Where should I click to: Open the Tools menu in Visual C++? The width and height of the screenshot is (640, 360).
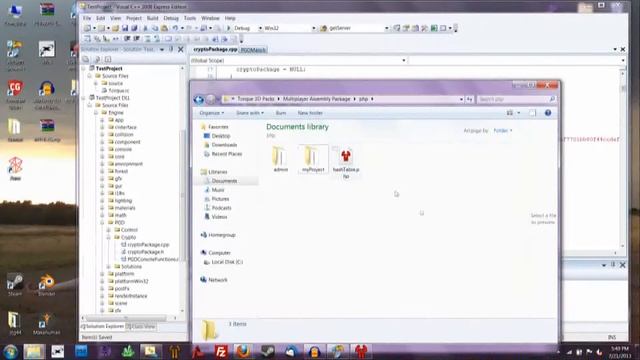tap(190, 18)
